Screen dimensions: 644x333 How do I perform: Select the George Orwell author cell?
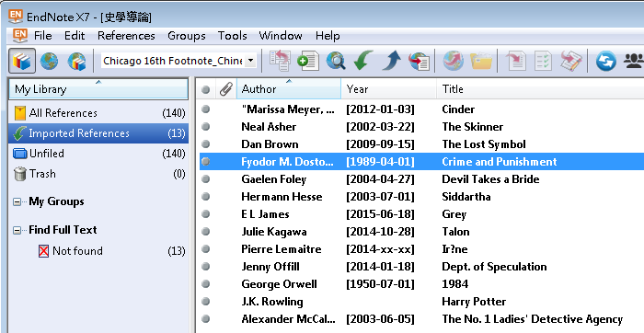pos(280,284)
